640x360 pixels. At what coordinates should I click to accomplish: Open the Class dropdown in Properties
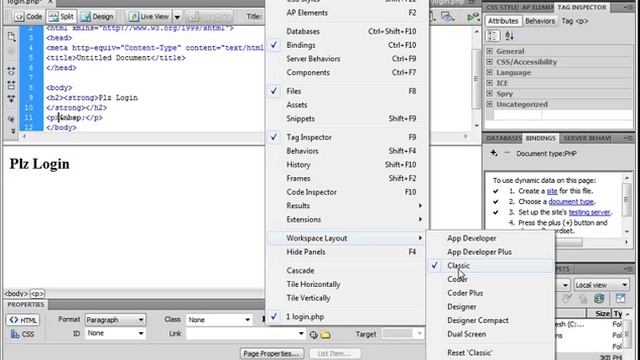219,320
